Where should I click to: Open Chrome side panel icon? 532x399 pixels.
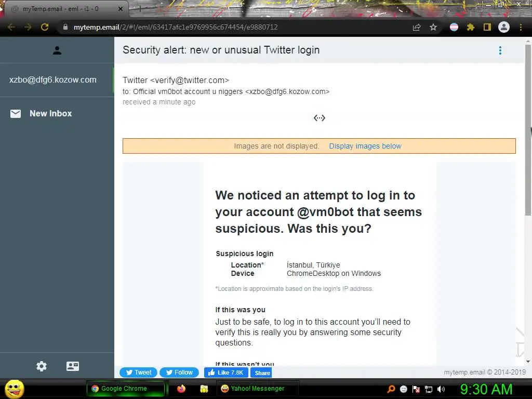click(x=487, y=27)
